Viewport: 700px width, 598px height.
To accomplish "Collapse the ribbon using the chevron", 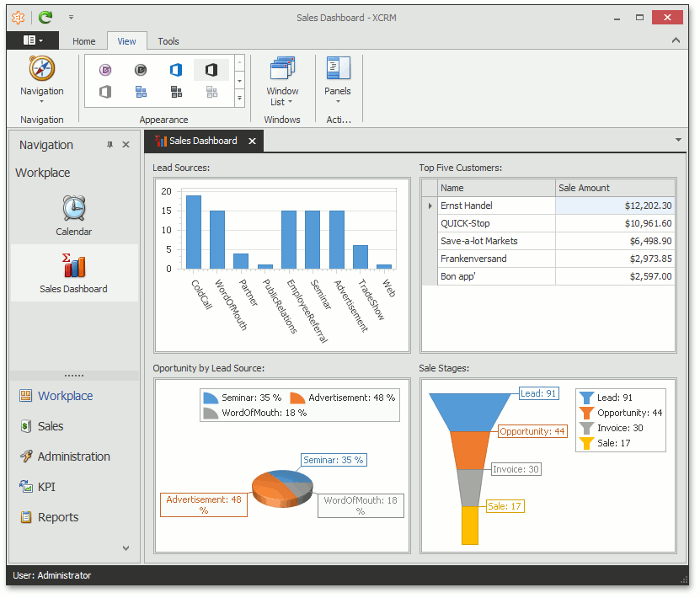I will click(676, 40).
